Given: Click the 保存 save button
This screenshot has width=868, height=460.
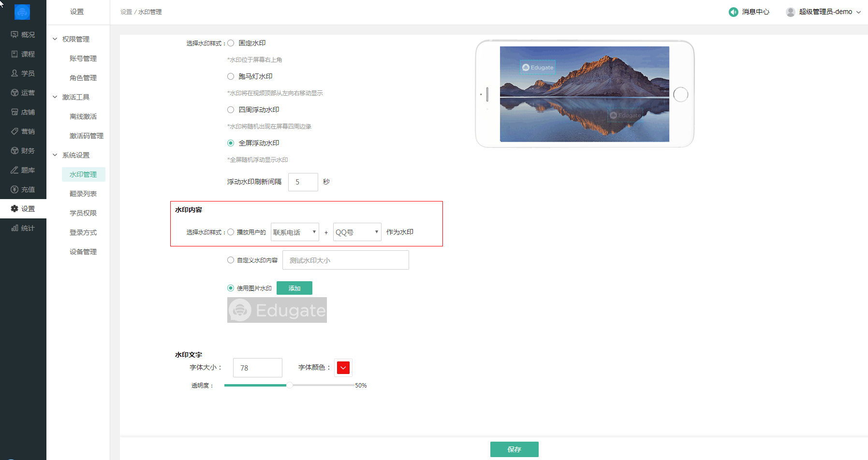Looking at the screenshot, I should 514,449.
